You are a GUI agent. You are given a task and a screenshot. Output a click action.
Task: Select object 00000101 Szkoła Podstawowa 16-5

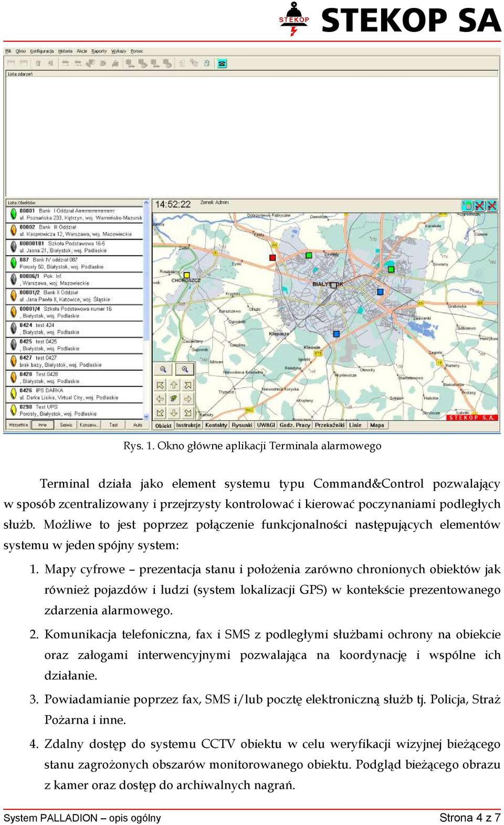pyautogui.click(x=75, y=247)
